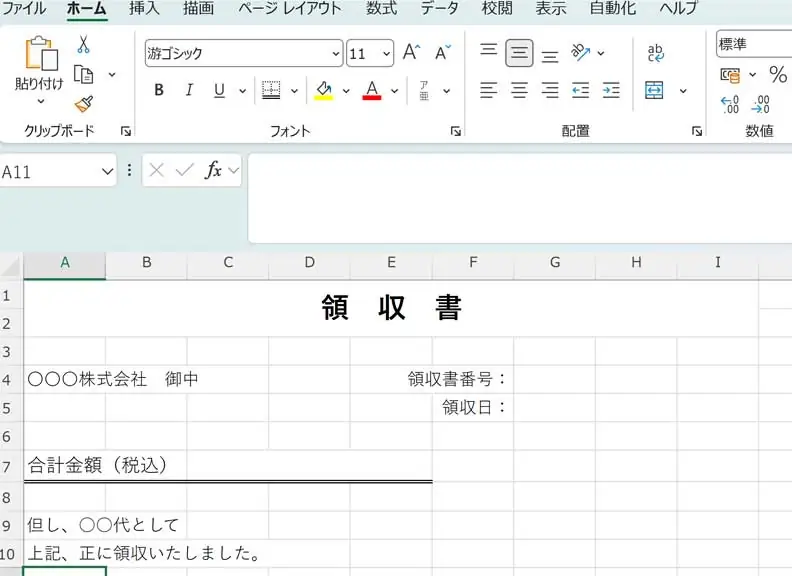Image resolution: width=792 pixels, height=576 pixels.
Task: Decrease decimal places
Action: coord(761,105)
